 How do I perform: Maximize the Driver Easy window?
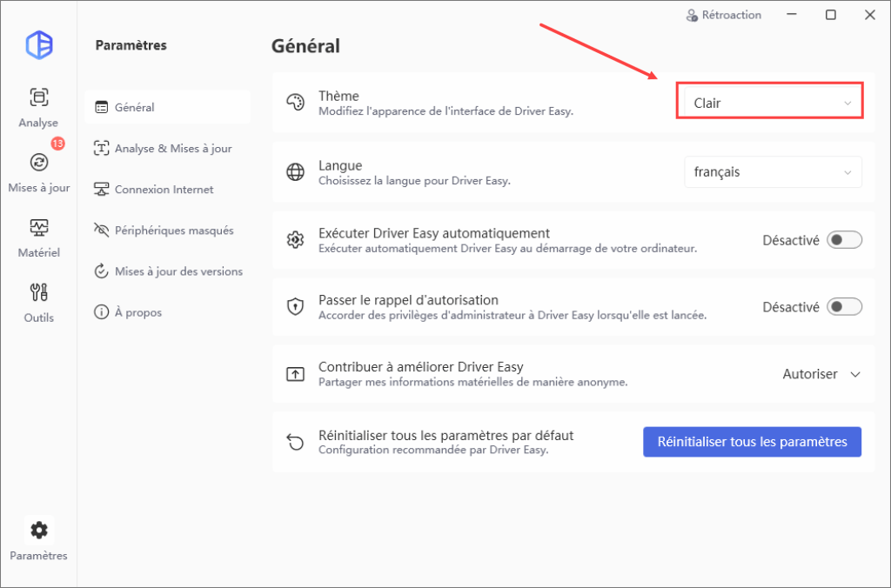click(x=831, y=15)
